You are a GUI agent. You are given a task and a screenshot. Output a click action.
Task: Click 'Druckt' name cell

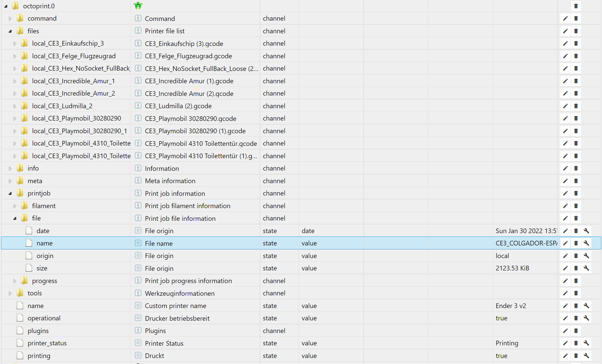coord(154,356)
